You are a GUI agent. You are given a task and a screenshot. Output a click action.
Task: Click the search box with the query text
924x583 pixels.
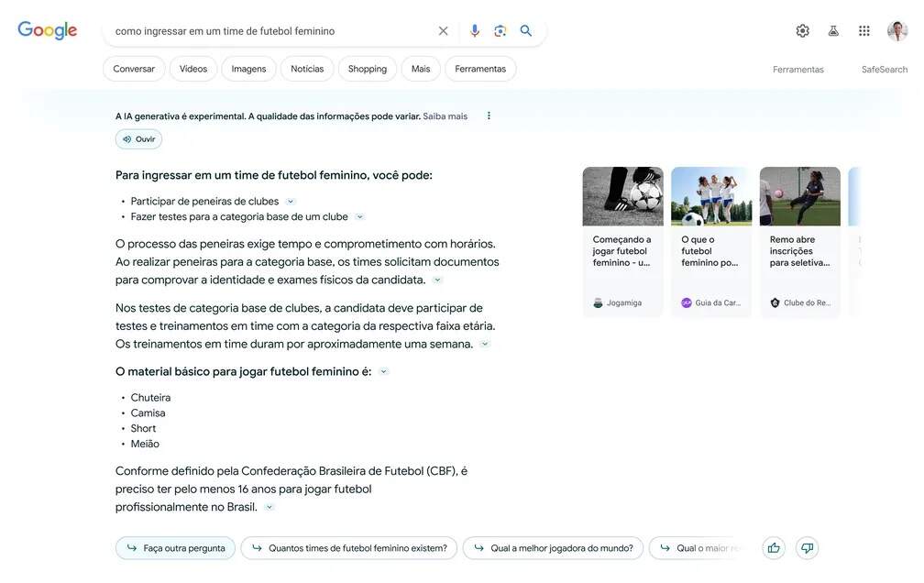pyautogui.click(x=271, y=30)
